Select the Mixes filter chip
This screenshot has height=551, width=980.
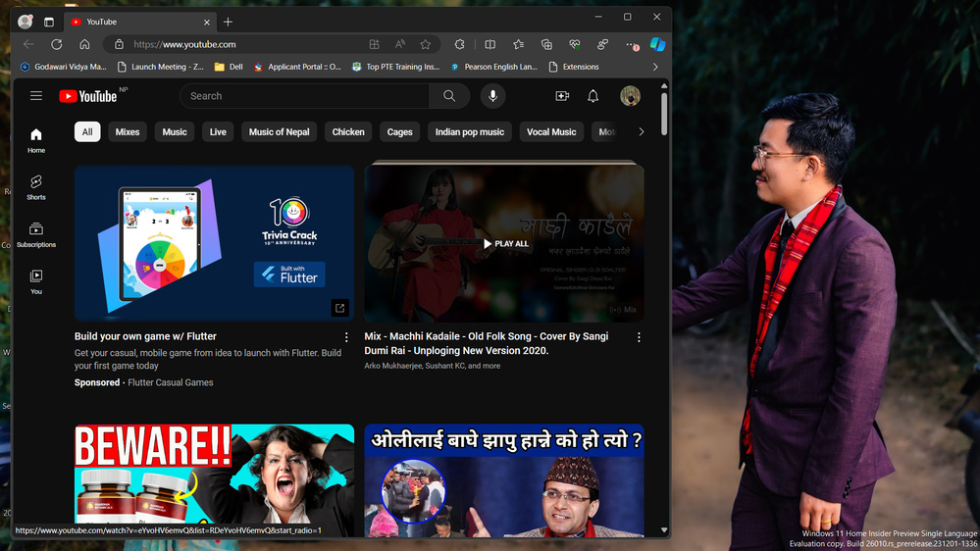128,131
